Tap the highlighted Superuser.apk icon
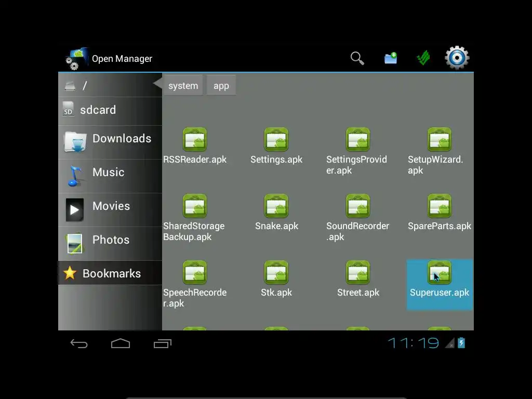Screen dimensions: 532x399 coord(440,272)
